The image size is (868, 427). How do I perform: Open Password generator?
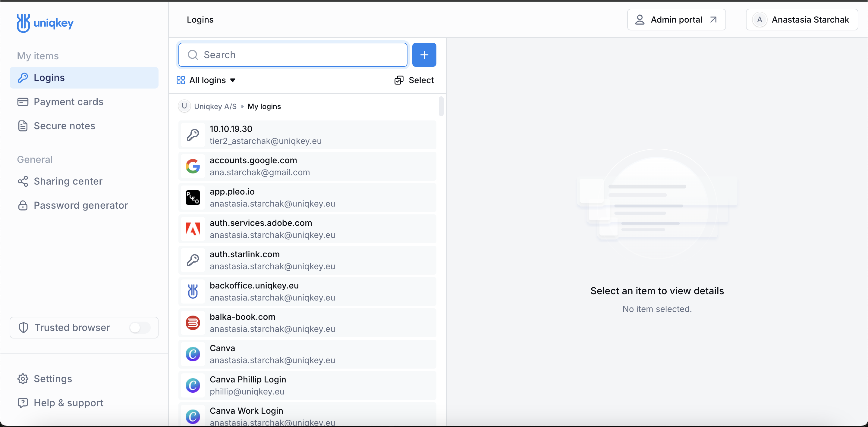[x=84, y=205]
